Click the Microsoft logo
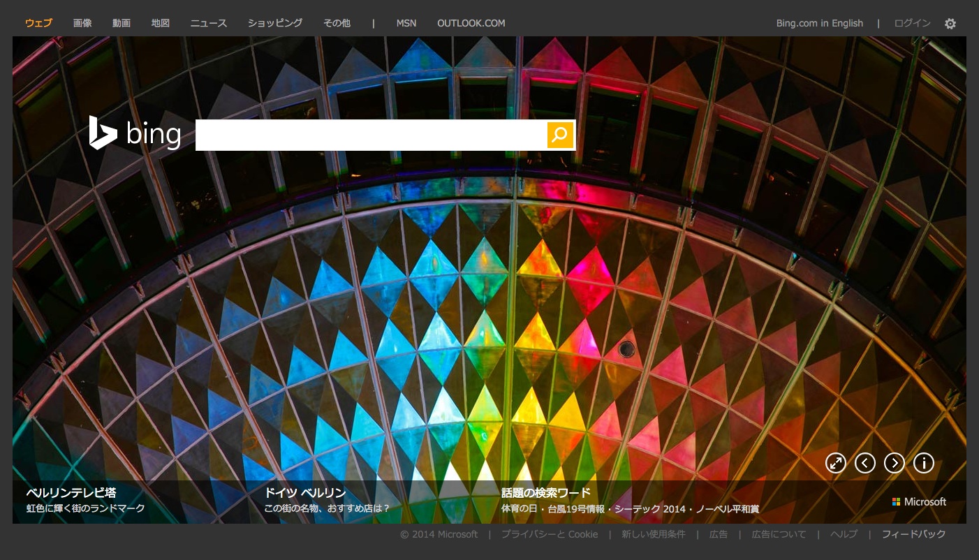This screenshot has width=979, height=560. (919, 502)
